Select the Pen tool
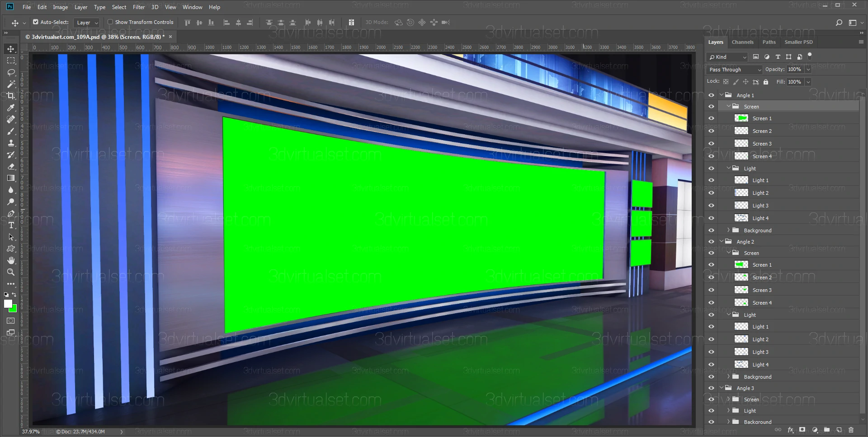 tap(11, 213)
